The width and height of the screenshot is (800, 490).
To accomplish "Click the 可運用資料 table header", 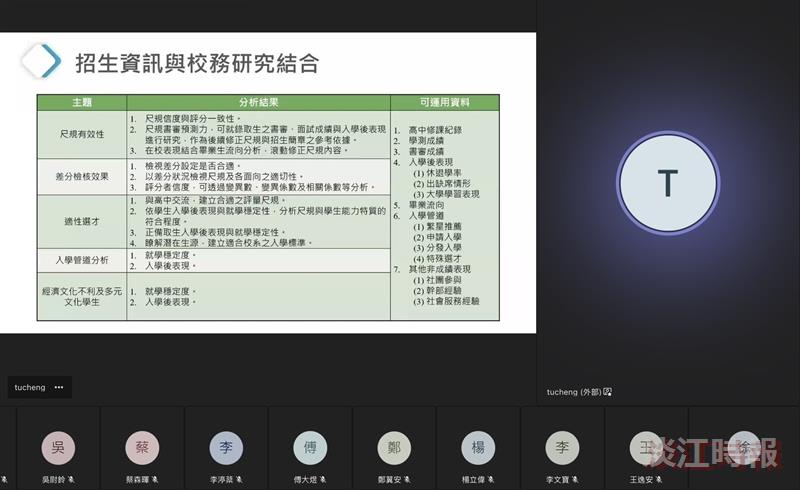I will pos(445,103).
